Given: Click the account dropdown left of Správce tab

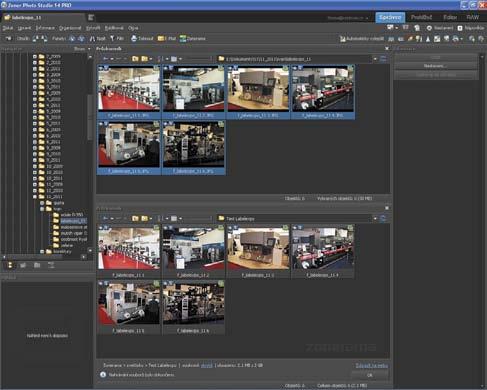Looking at the screenshot, I should 348,18.
